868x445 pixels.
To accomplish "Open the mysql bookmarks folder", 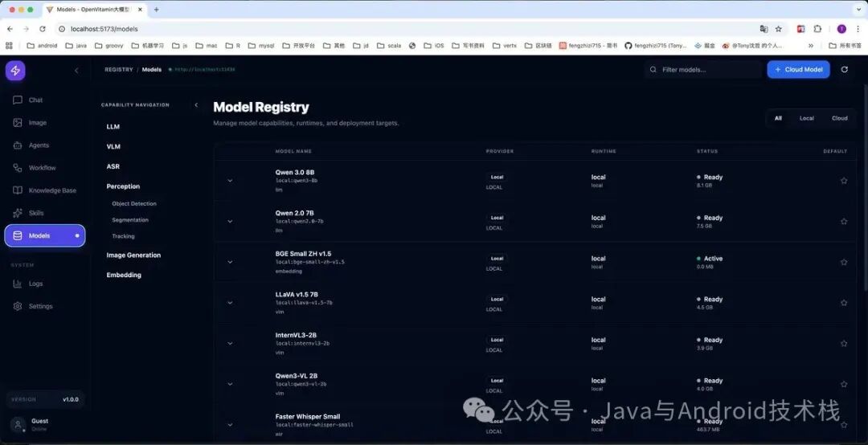I will pyautogui.click(x=260, y=46).
